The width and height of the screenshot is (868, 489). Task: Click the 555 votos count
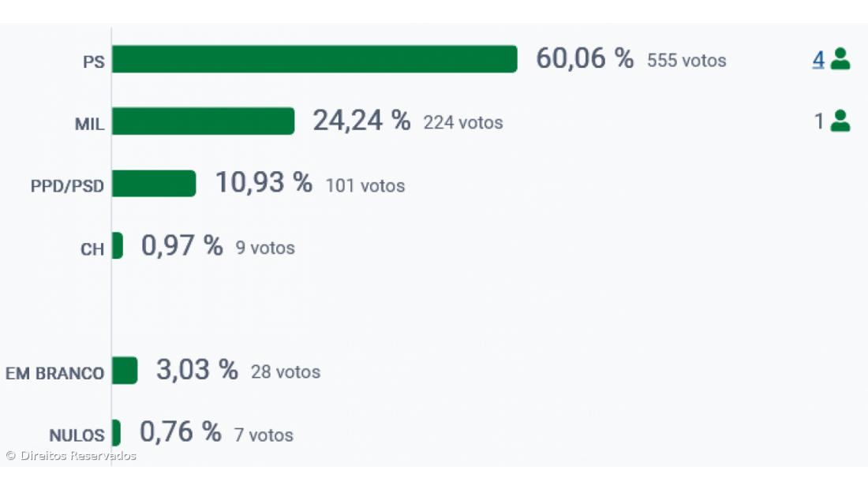pos(687,61)
